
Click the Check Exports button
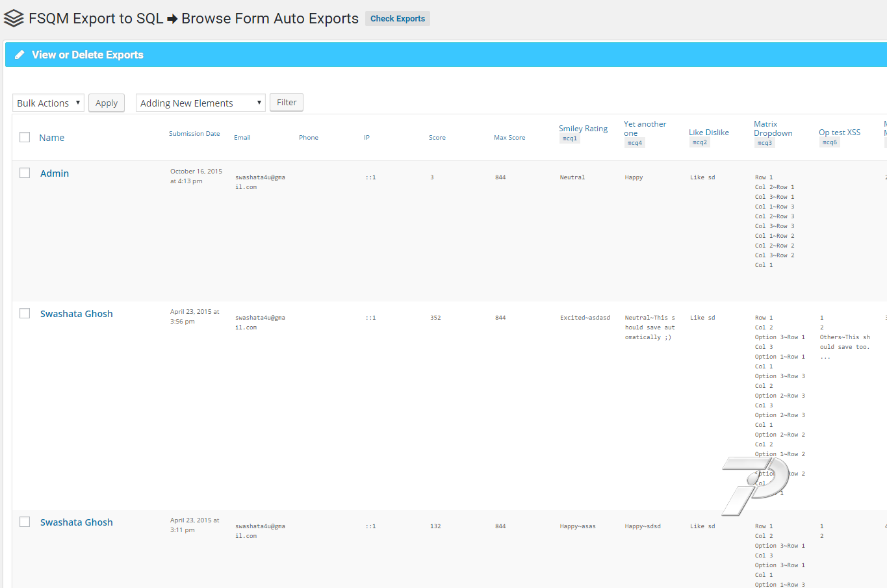(398, 19)
